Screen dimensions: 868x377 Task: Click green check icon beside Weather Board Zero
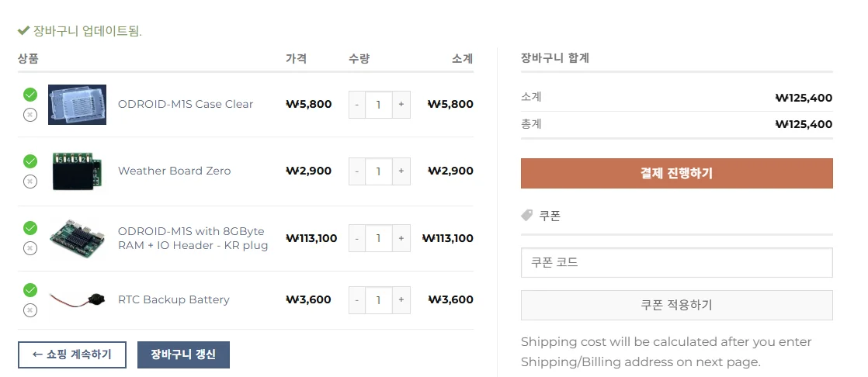point(30,161)
